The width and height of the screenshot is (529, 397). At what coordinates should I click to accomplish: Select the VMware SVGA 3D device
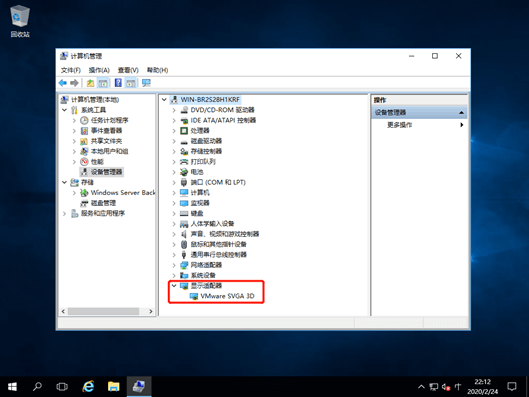[x=227, y=296]
